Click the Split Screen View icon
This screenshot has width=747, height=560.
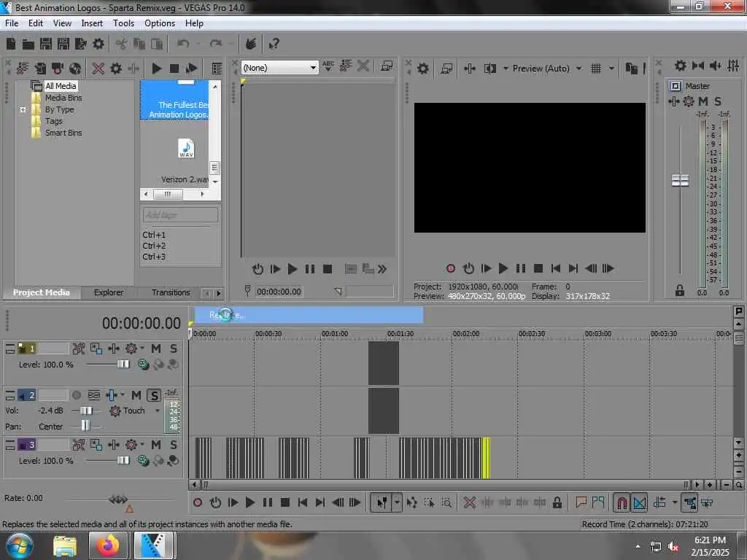pyautogui.click(x=489, y=69)
